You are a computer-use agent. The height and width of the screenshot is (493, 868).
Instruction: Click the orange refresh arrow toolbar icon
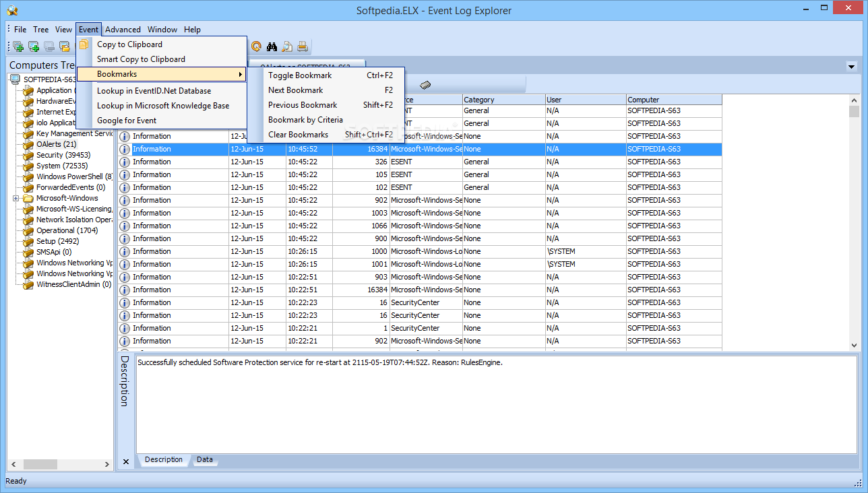tap(256, 46)
